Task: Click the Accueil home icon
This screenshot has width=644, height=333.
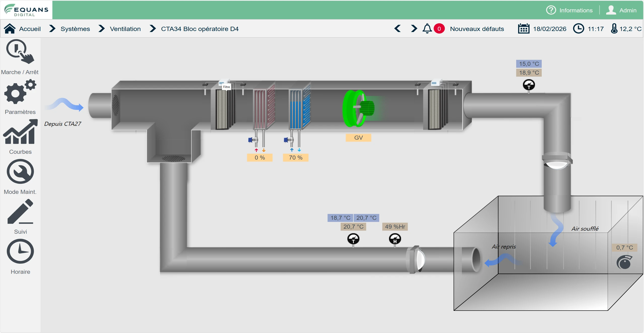Action: click(x=10, y=29)
